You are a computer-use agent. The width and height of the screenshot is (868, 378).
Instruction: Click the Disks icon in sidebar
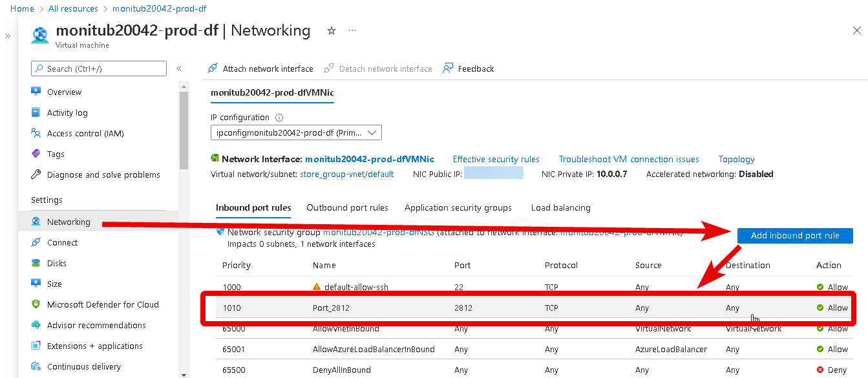(36, 263)
